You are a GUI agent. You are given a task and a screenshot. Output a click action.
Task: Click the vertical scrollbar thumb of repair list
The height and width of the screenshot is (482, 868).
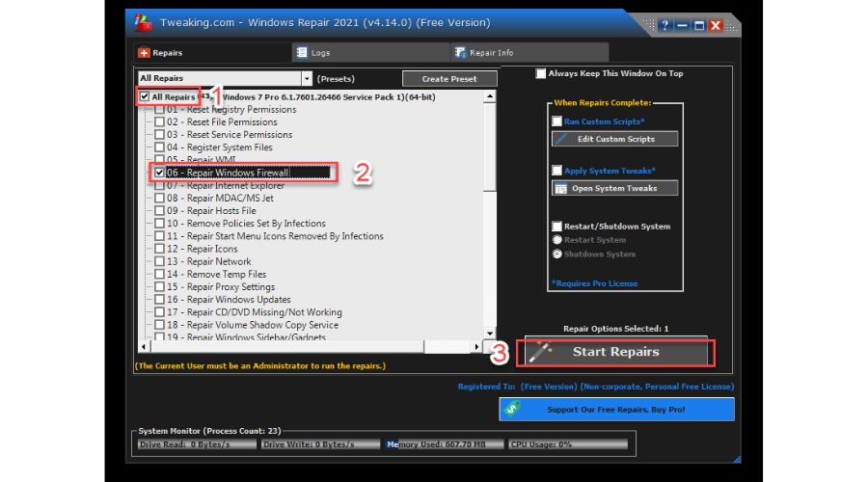pyautogui.click(x=489, y=147)
